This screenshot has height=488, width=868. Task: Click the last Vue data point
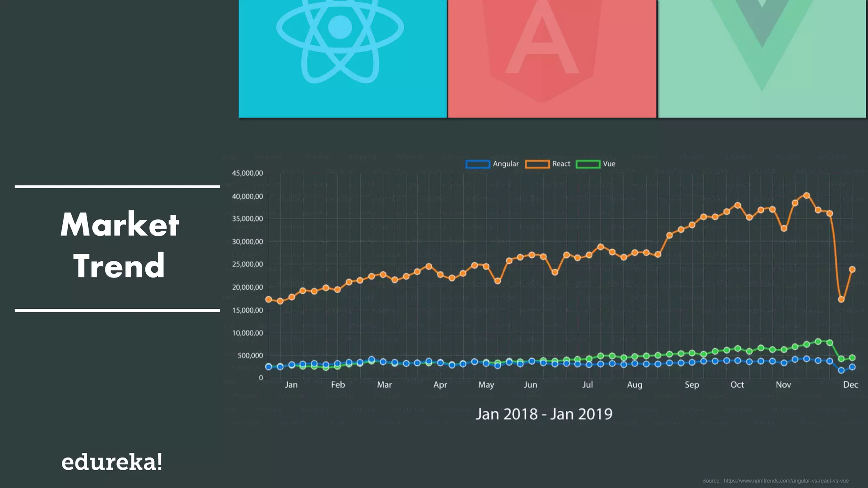[x=852, y=358]
